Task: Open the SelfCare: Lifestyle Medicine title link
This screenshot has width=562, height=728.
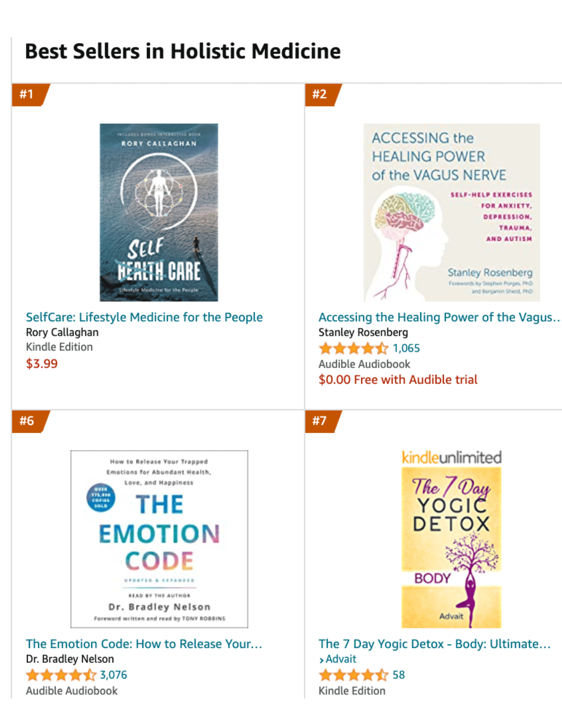Action: pyautogui.click(x=144, y=317)
